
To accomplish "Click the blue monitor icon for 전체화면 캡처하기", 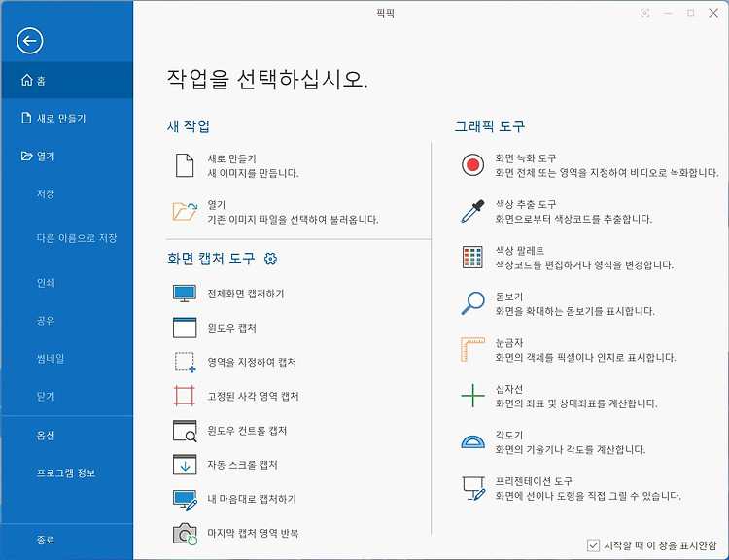I will (x=185, y=294).
